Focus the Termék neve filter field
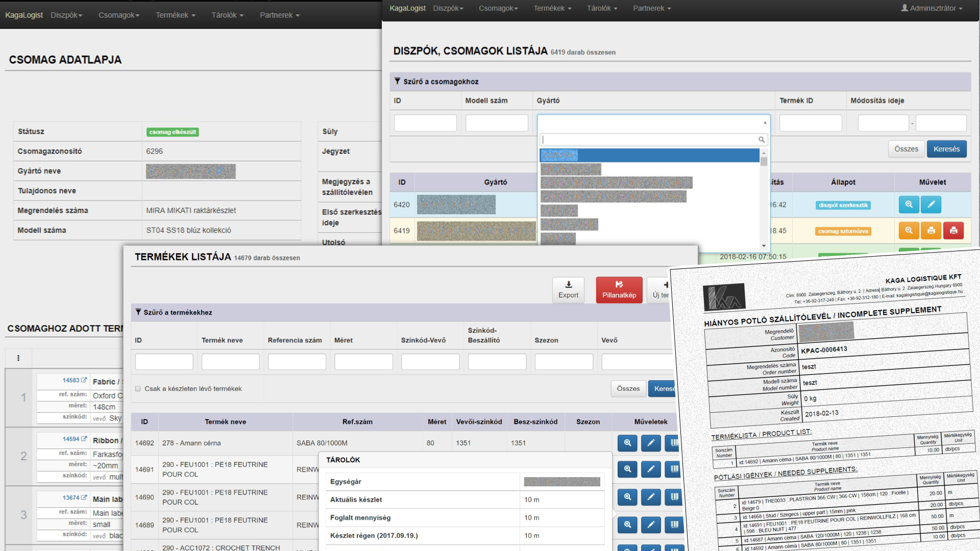Screen dimensions: 980x551 230,362
